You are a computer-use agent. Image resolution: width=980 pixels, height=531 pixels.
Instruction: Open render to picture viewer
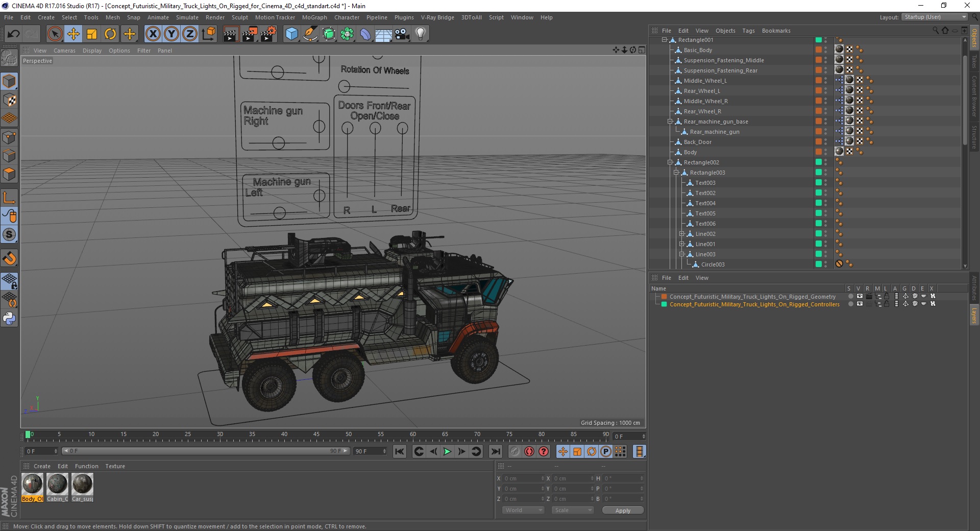click(x=250, y=34)
